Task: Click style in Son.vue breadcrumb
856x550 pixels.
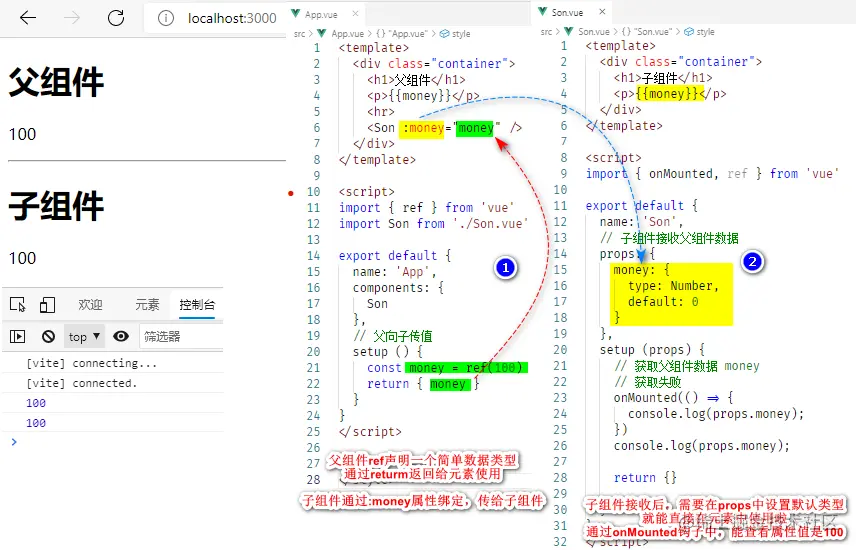Action: (x=705, y=32)
